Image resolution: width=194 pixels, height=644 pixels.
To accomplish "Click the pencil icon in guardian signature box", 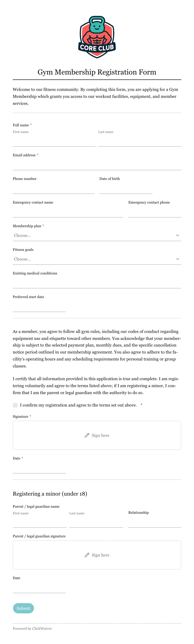I will [87, 555].
